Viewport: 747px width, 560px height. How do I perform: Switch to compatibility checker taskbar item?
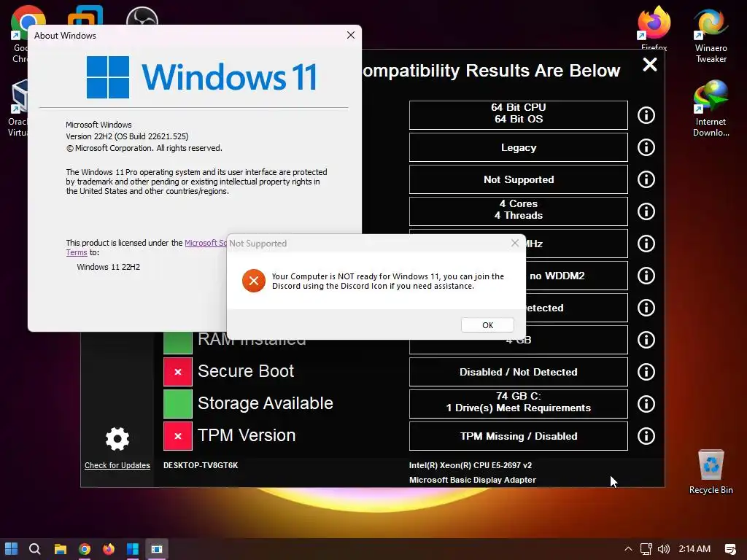tap(157, 549)
